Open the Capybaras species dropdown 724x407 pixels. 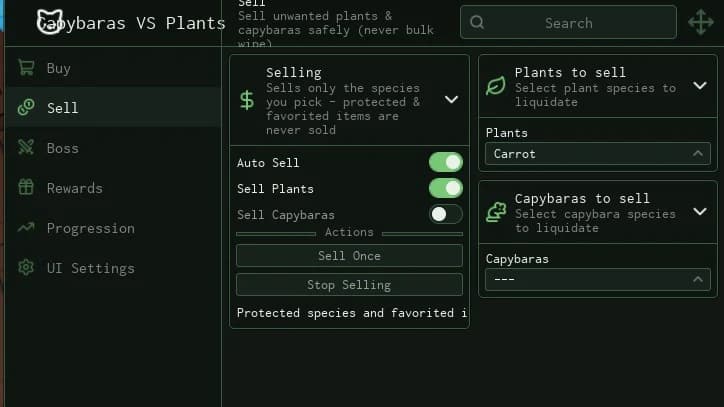tap(597, 279)
